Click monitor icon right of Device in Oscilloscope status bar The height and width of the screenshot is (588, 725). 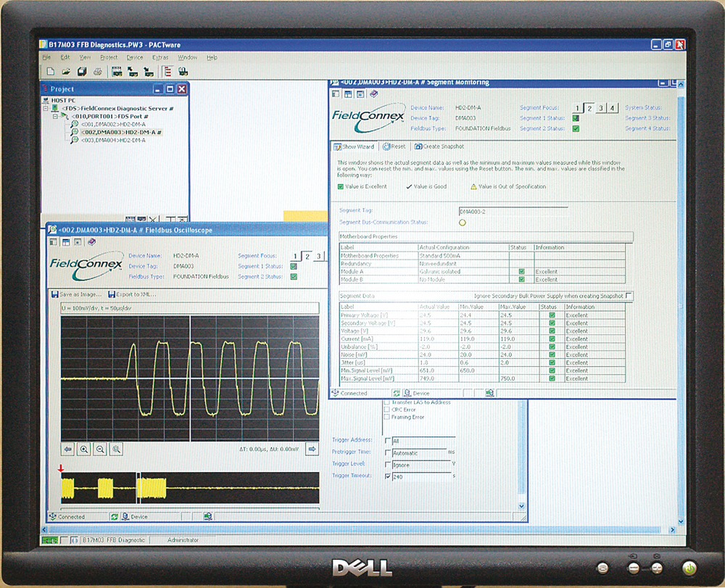pos(208,516)
